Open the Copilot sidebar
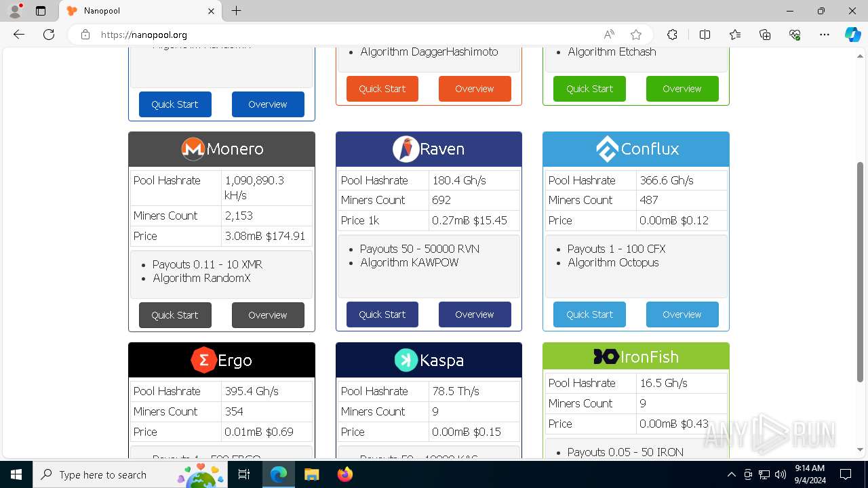The image size is (868, 488). point(852,35)
